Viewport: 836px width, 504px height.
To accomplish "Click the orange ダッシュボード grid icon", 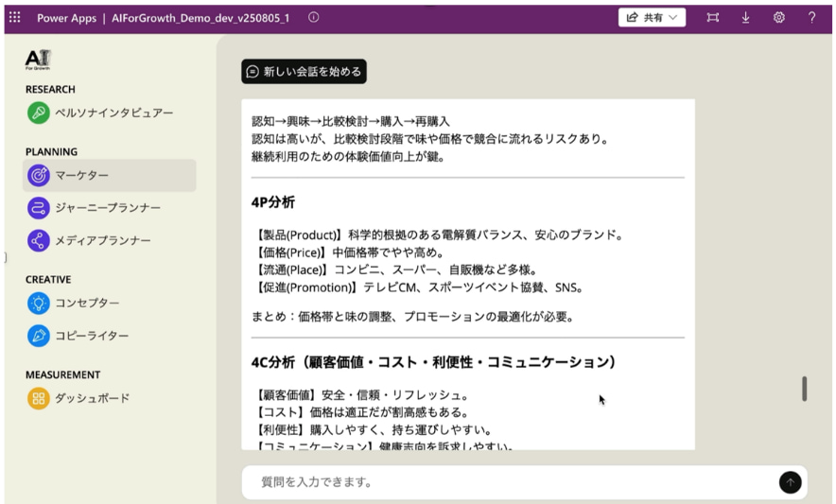I will click(x=38, y=398).
